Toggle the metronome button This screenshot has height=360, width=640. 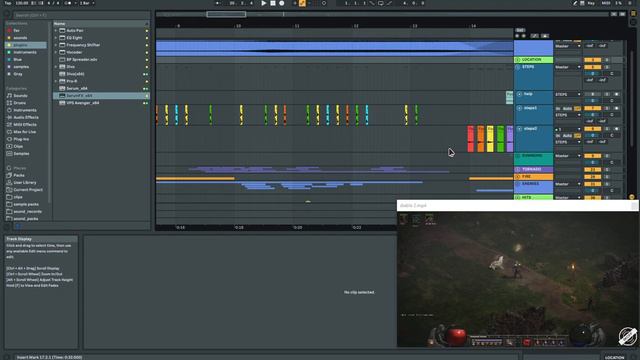click(x=69, y=3)
